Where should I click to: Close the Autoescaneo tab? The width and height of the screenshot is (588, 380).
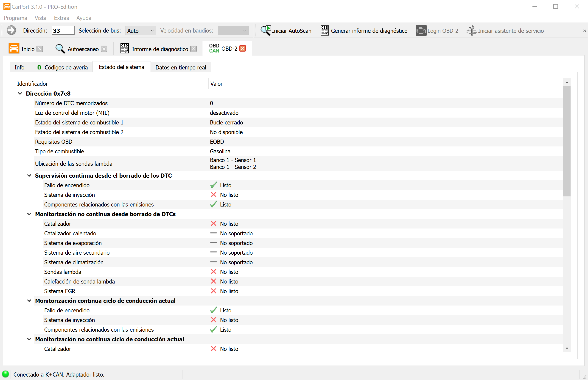[x=104, y=49]
